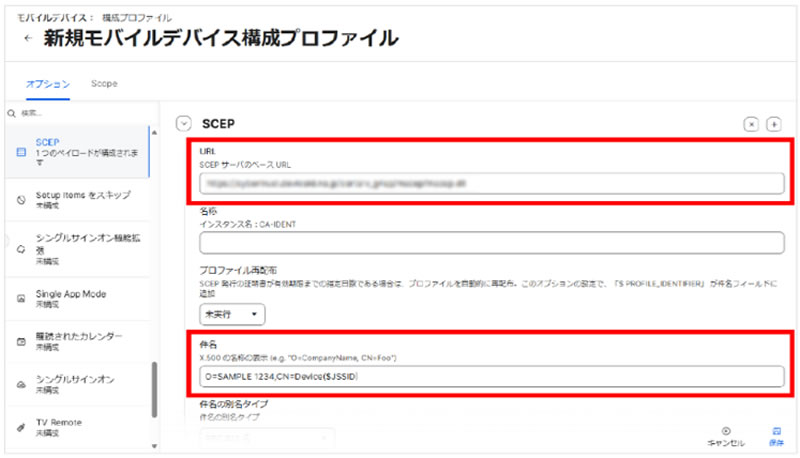The width and height of the screenshot is (800, 458).
Task: Click the 保存 button
Action: pyautogui.click(x=776, y=436)
